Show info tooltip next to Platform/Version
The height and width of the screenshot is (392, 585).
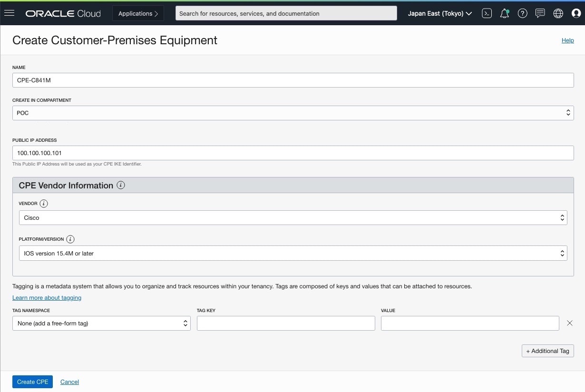[70, 239]
